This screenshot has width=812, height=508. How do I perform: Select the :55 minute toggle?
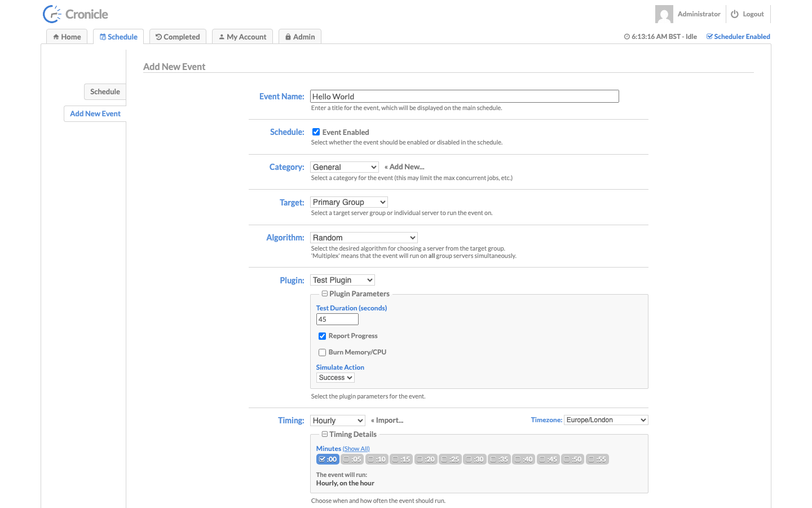pyautogui.click(x=597, y=459)
